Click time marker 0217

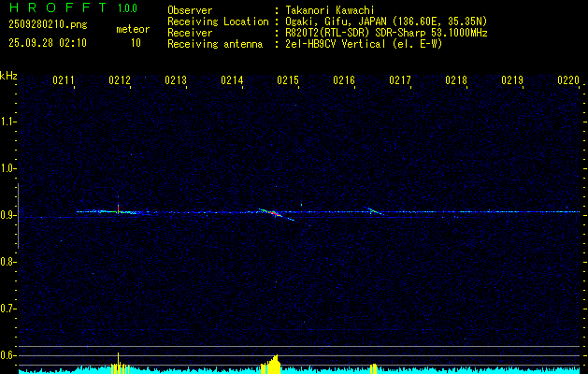click(x=400, y=80)
